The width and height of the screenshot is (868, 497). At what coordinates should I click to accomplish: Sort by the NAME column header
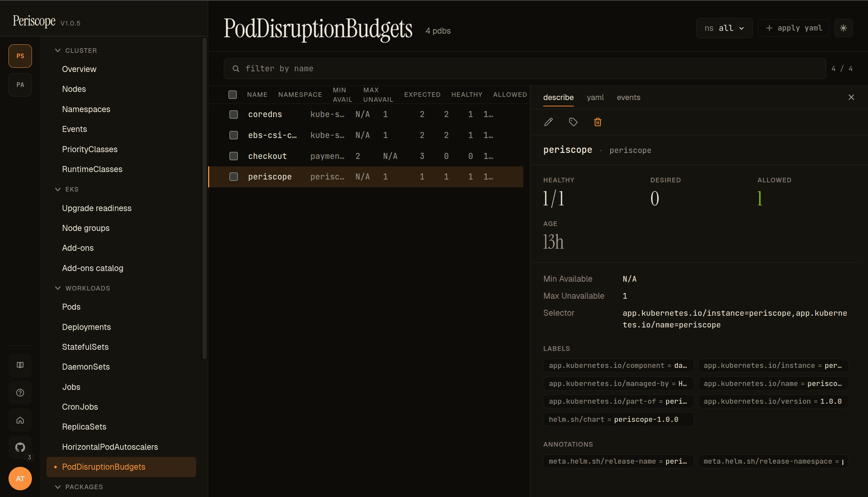257,95
